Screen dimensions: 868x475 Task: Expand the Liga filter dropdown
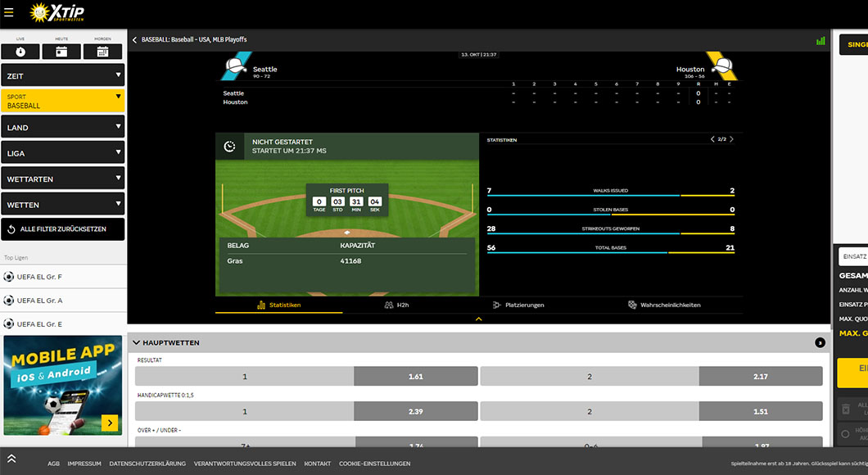click(x=62, y=153)
